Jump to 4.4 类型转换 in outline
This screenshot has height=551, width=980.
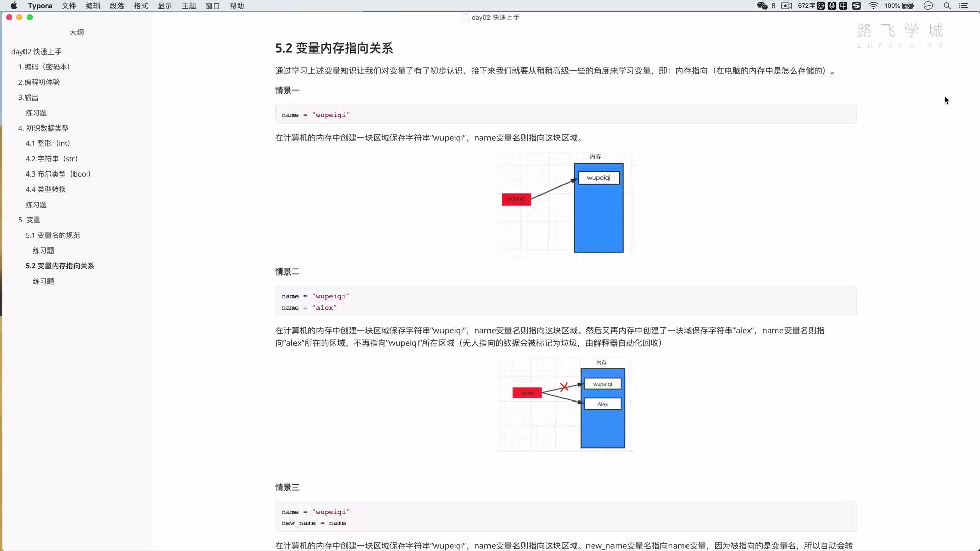pos(46,189)
